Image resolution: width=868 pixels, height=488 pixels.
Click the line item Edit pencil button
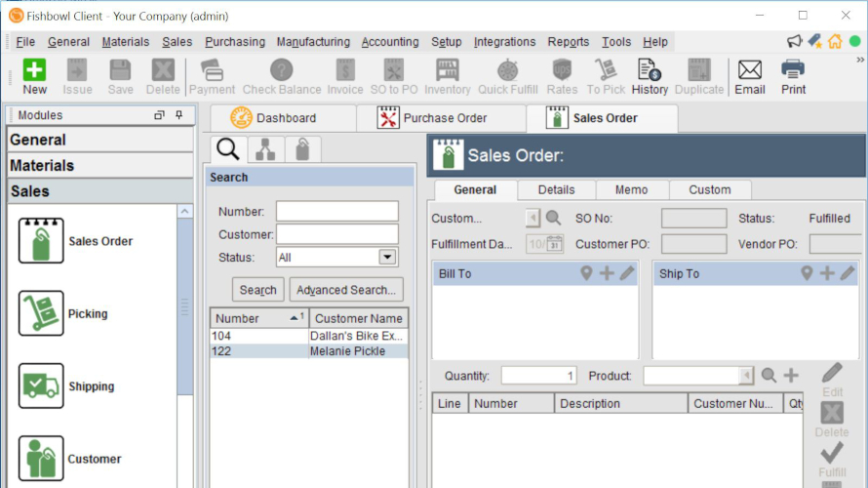click(x=832, y=380)
